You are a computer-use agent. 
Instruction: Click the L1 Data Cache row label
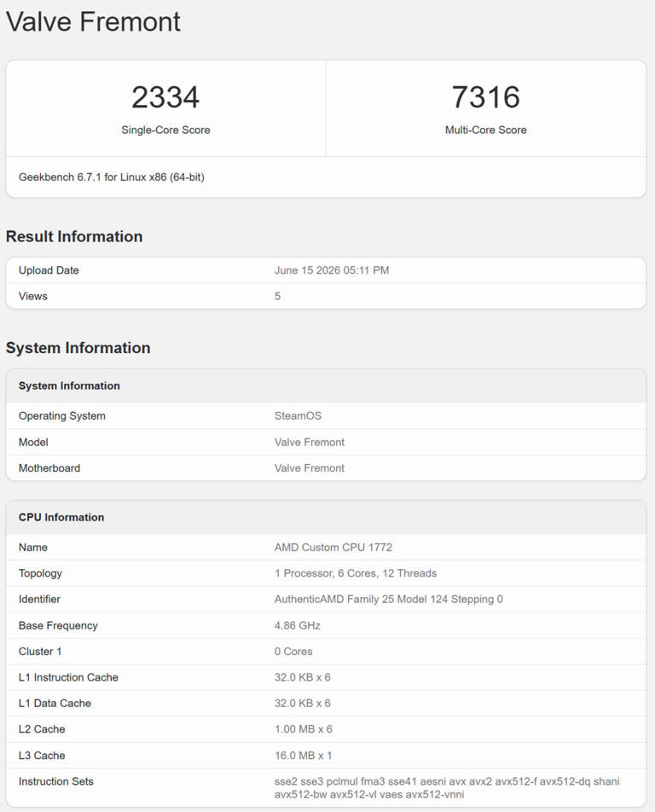55,703
